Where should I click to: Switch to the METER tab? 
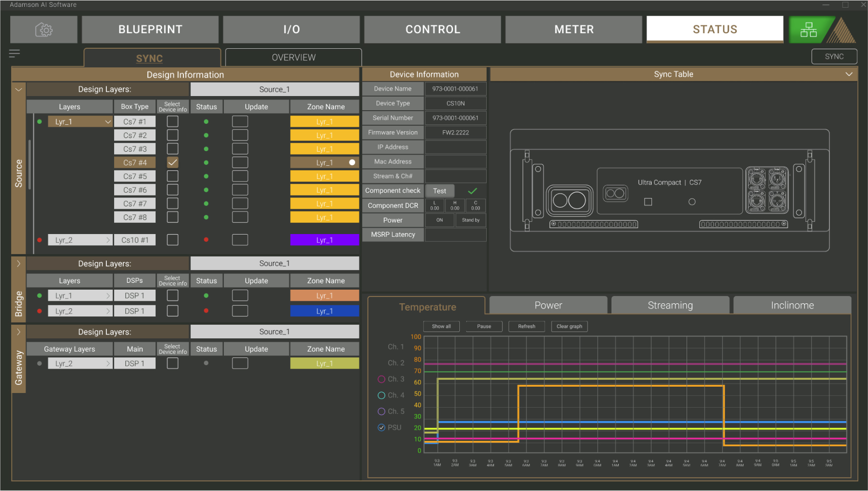pyautogui.click(x=573, y=30)
